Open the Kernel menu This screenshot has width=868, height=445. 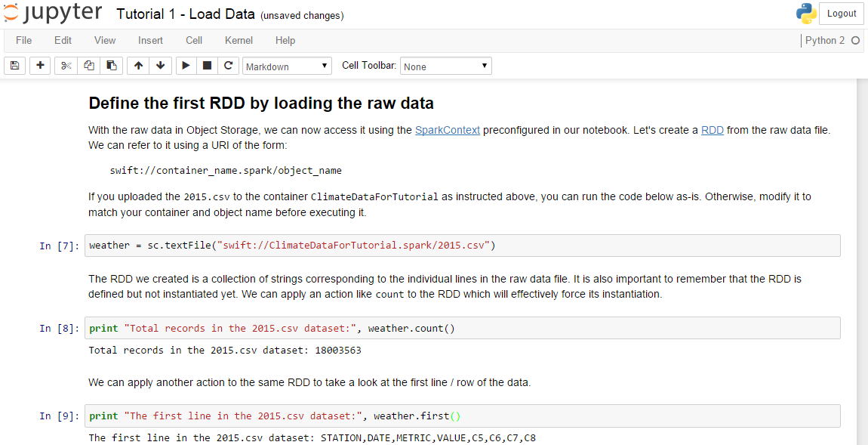pyautogui.click(x=239, y=41)
